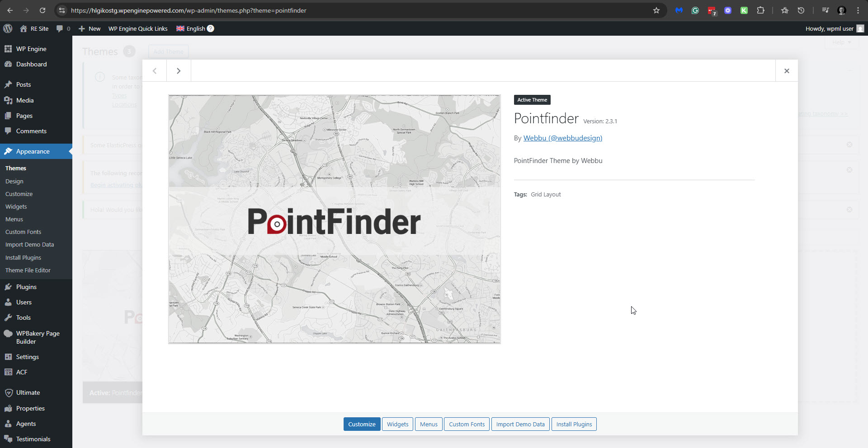
Task: Click the Dashboard gauge icon
Action: (x=8, y=64)
